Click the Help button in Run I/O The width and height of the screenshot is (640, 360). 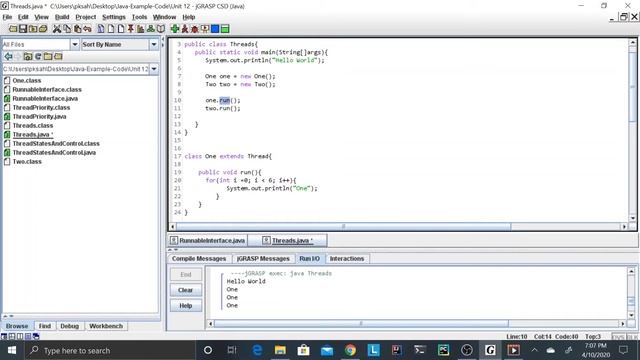click(186, 306)
